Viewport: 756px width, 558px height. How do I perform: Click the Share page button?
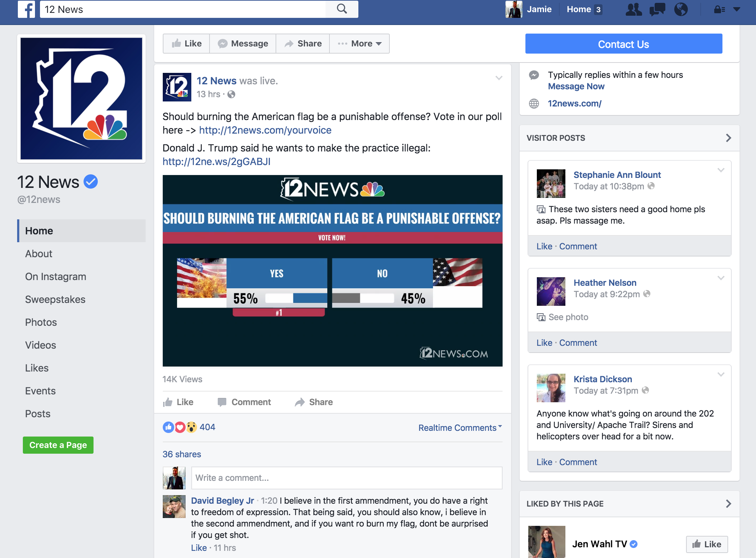pos(303,44)
